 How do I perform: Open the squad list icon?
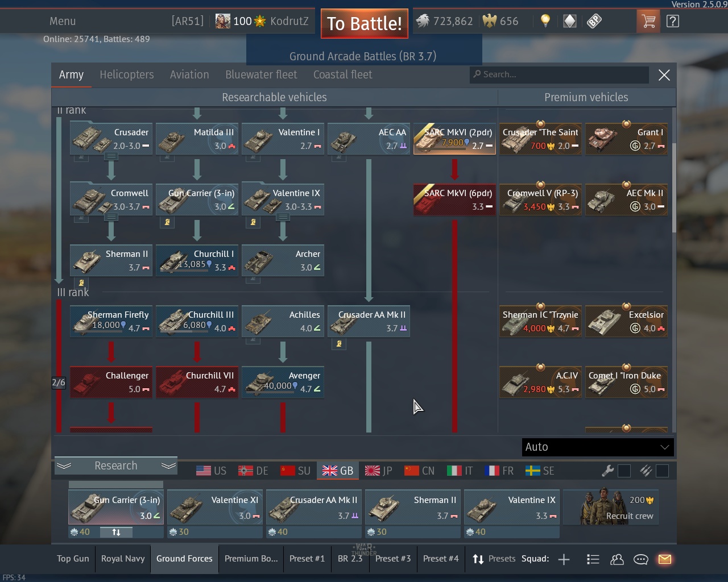click(593, 559)
